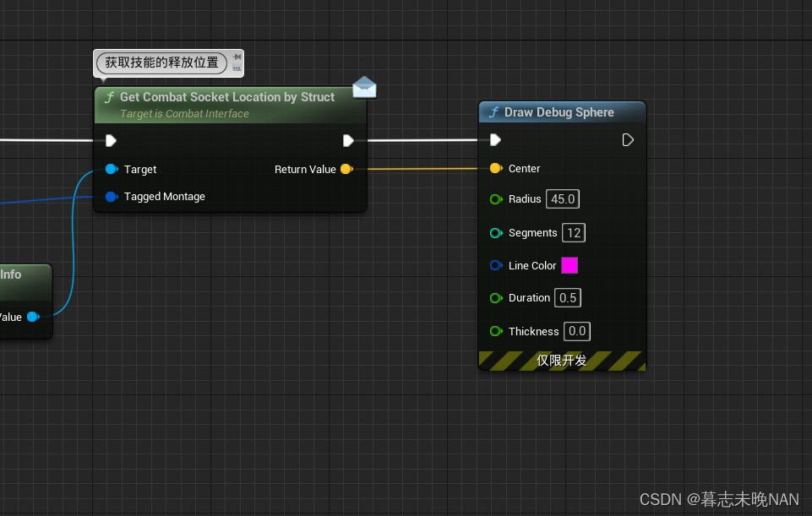Click the Line Color label
812x516 pixels.
pyautogui.click(x=532, y=265)
